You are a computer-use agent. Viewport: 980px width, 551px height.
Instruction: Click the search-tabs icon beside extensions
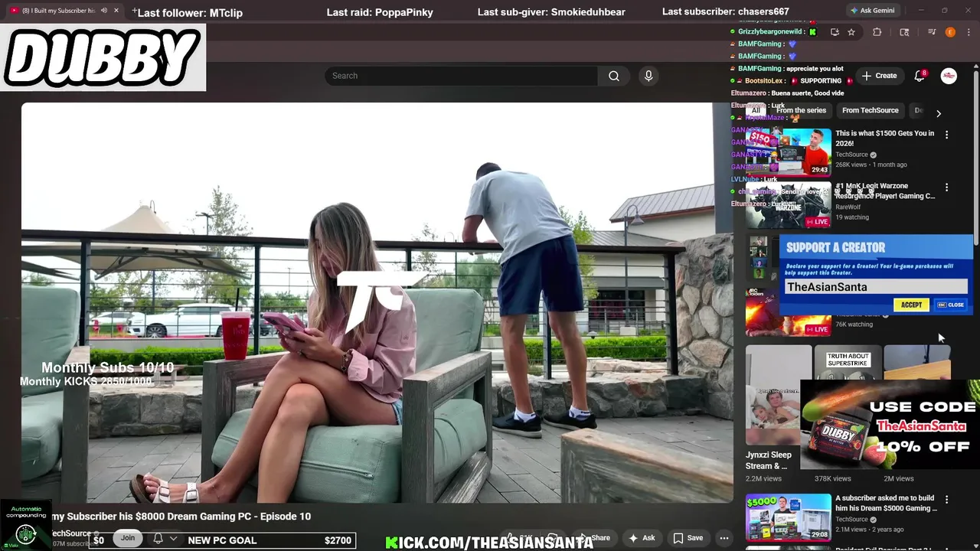click(x=904, y=32)
